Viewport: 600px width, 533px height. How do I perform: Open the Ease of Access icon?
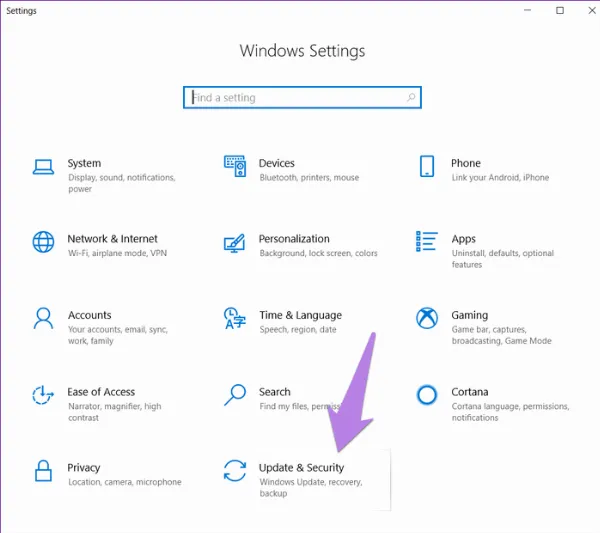coord(43,395)
